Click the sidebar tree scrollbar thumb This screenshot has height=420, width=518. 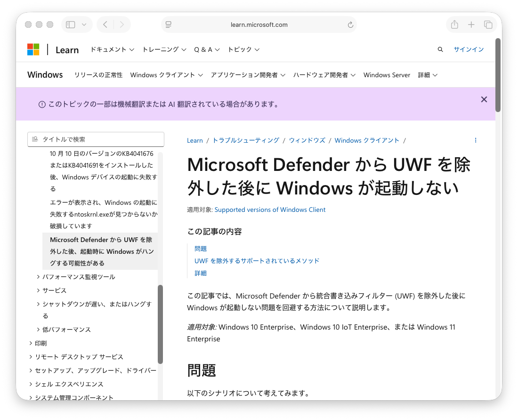click(160, 324)
